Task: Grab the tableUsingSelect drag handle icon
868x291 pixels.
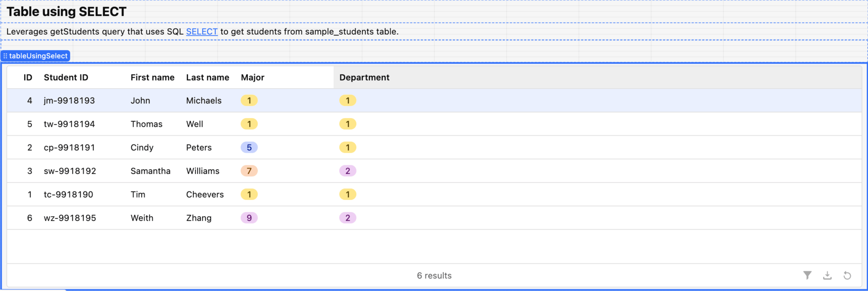Action: [x=5, y=56]
